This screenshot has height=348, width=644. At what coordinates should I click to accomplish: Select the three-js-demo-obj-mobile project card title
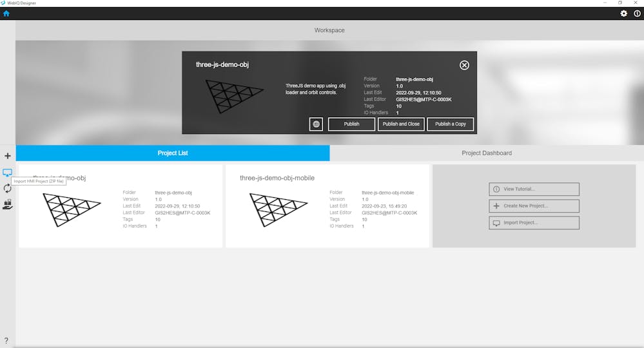pyautogui.click(x=277, y=178)
